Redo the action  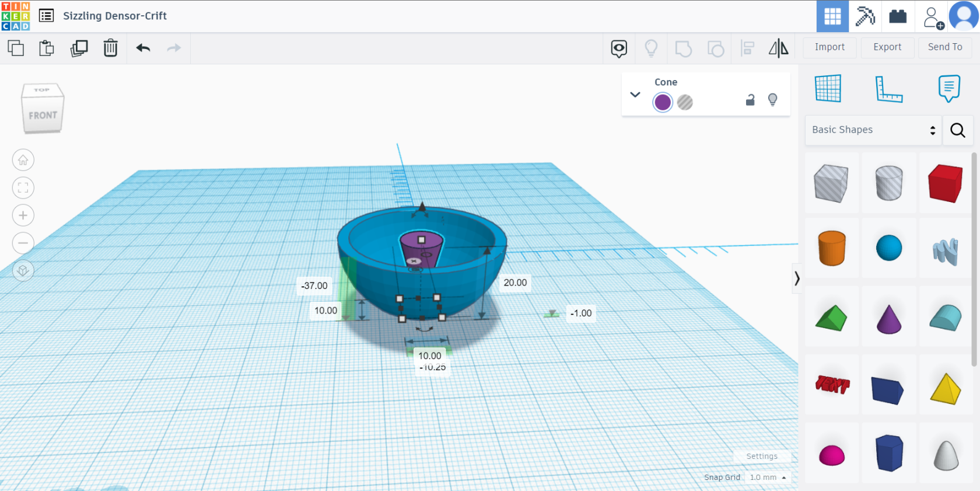(174, 48)
